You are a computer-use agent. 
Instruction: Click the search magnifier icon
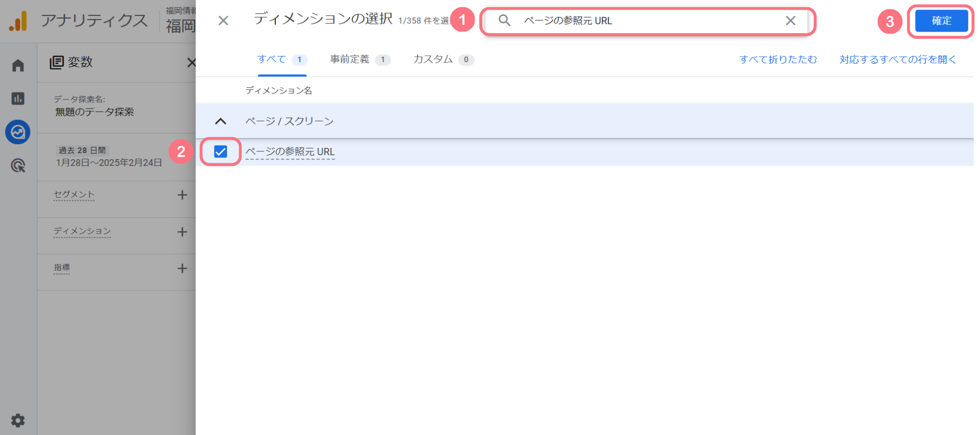pos(504,21)
